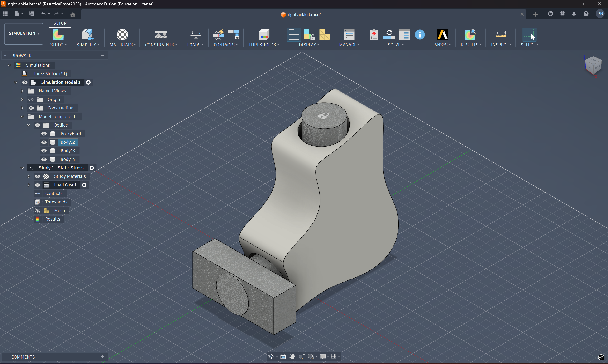Expand the Study Materials node
This screenshot has height=364, width=608.
[29, 176]
